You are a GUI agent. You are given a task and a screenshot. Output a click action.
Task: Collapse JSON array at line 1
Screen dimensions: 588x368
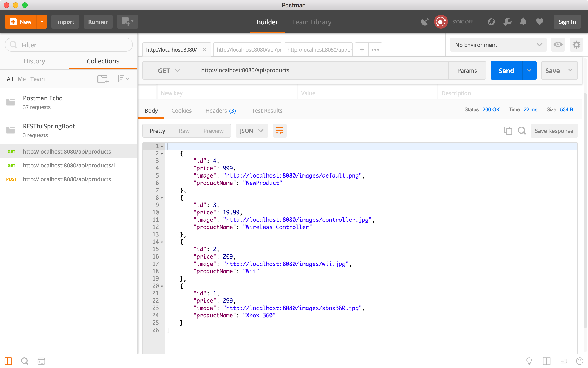pos(162,146)
